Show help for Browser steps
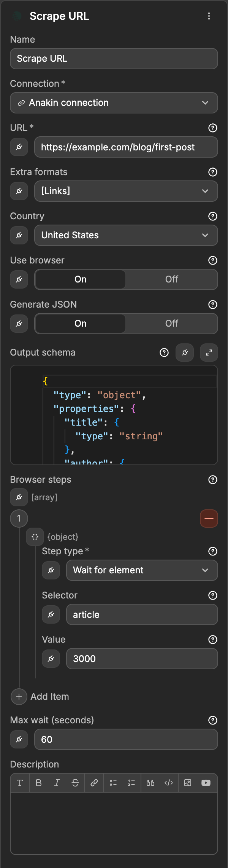This screenshot has height=868, width=228. coord(213,480)
